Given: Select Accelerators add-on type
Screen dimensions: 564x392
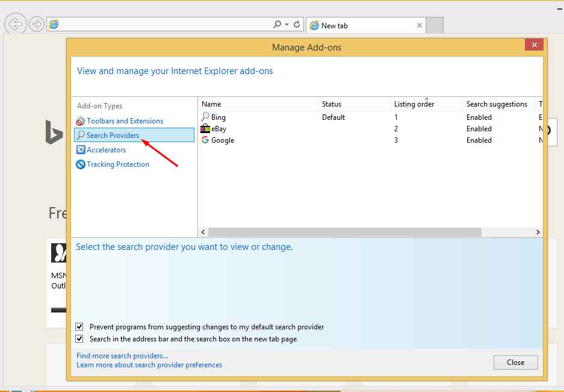Looking at the screenshot, I should click(x=106, y=150).
